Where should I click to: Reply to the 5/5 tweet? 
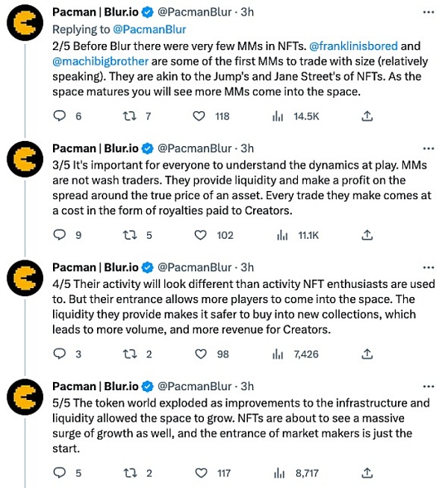(x=60, y=472)
